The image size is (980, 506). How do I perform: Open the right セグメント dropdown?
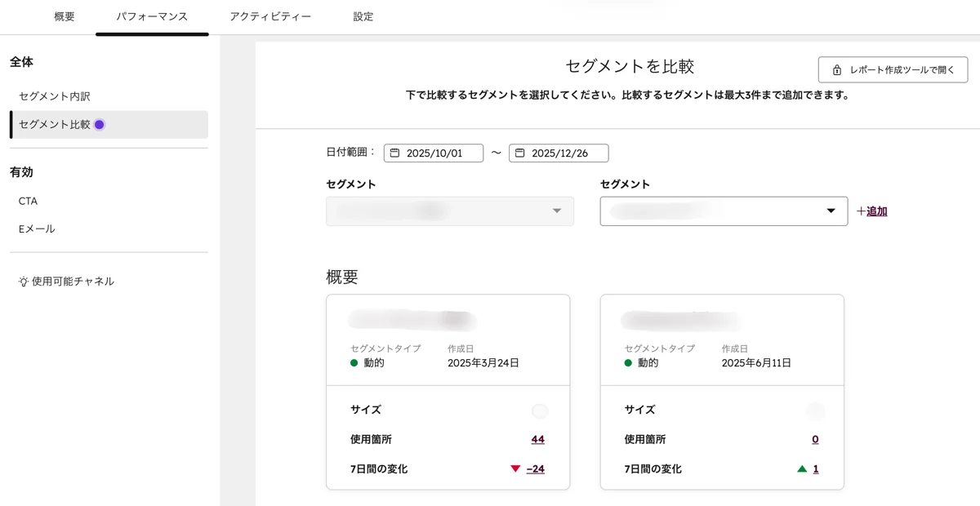723,211
